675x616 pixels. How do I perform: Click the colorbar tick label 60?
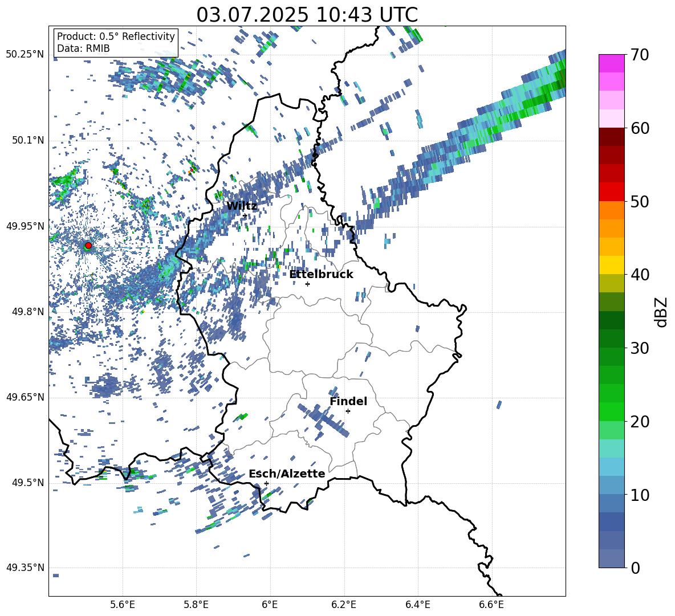640,128
